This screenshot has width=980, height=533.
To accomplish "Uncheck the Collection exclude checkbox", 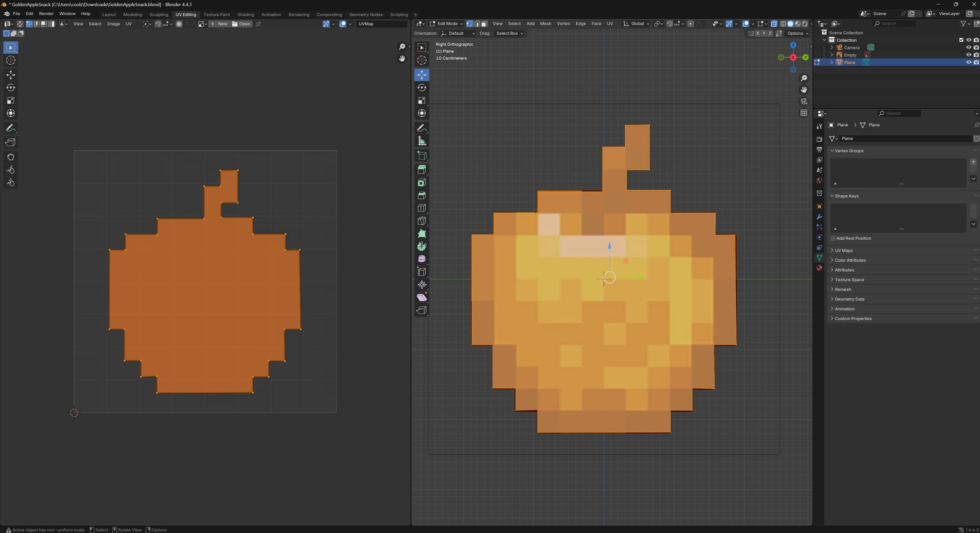I will click(961, 40).
